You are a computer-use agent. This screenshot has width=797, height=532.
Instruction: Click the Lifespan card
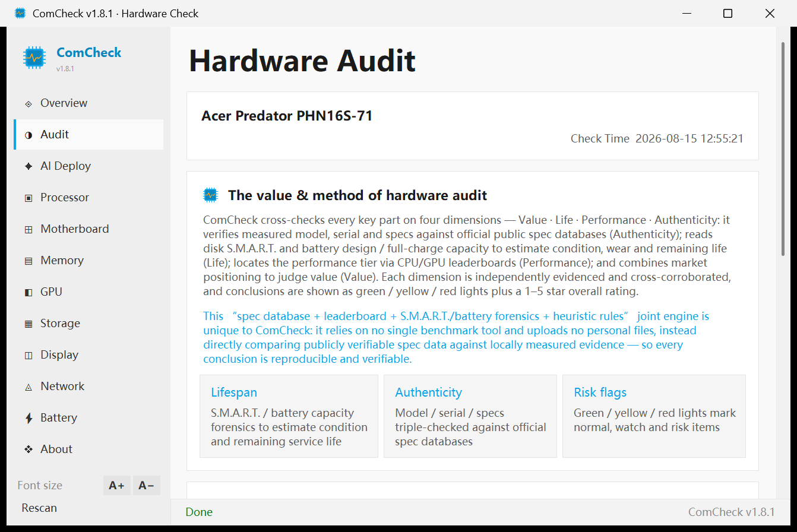point(289,416)
